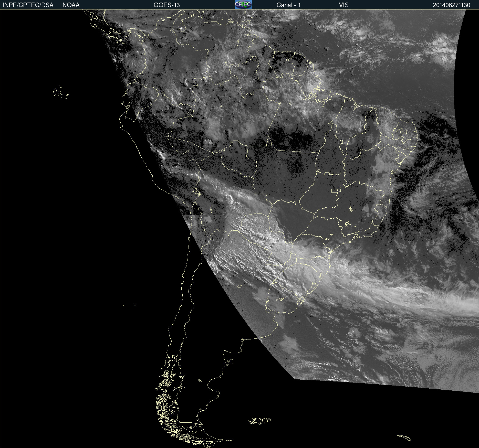Click the VIS channel label

click(344, 5)
